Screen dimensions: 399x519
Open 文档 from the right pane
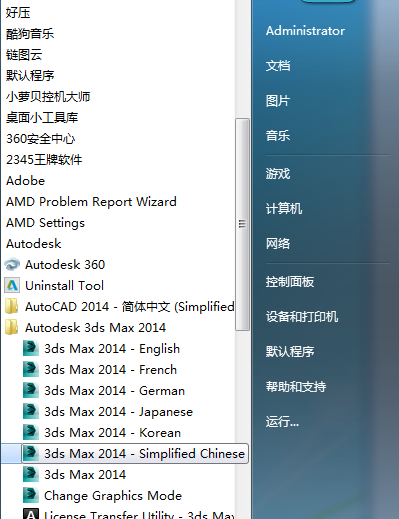278,66
